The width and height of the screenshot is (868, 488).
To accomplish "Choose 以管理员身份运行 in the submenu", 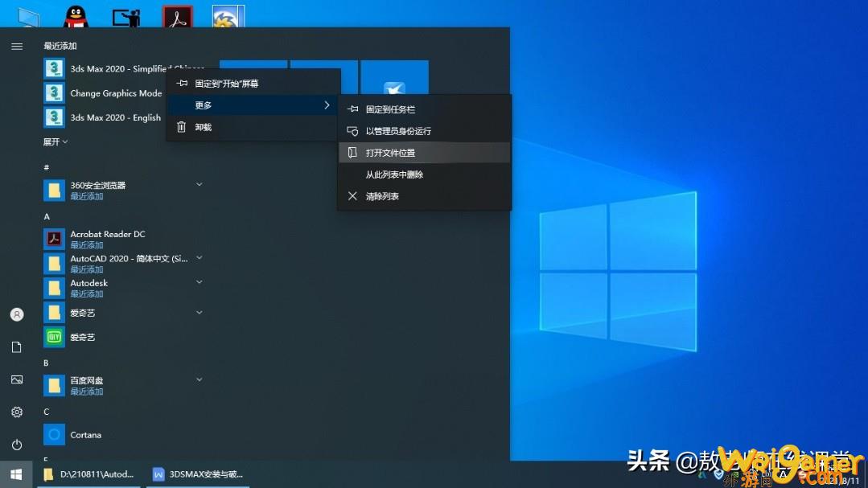I will pyautogui.click(x=425, y=131).
